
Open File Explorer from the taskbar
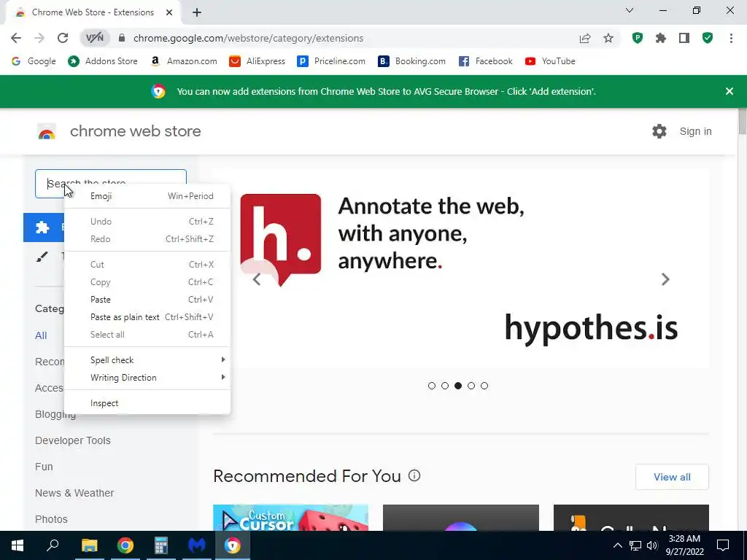tap(89, 545)
